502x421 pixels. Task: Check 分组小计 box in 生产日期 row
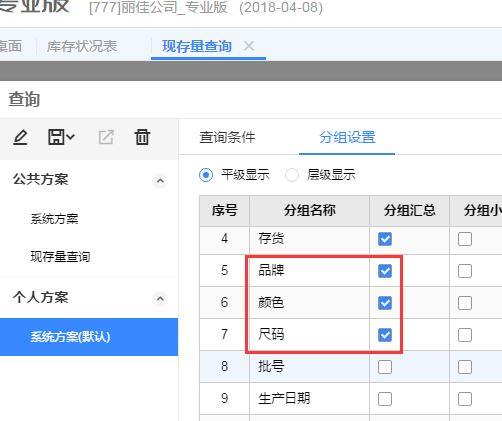pos(465,399)
